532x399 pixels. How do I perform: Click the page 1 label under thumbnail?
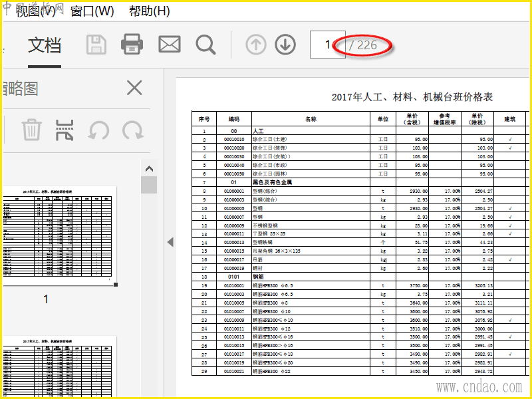click(x=46, y=299)
